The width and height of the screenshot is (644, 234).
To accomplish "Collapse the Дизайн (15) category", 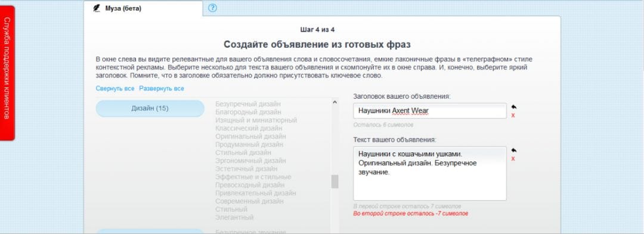I will (150, 108).
